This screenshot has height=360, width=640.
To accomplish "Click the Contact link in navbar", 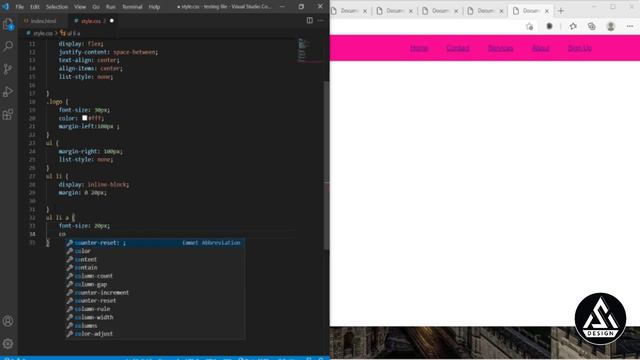I will coord(458,48).
